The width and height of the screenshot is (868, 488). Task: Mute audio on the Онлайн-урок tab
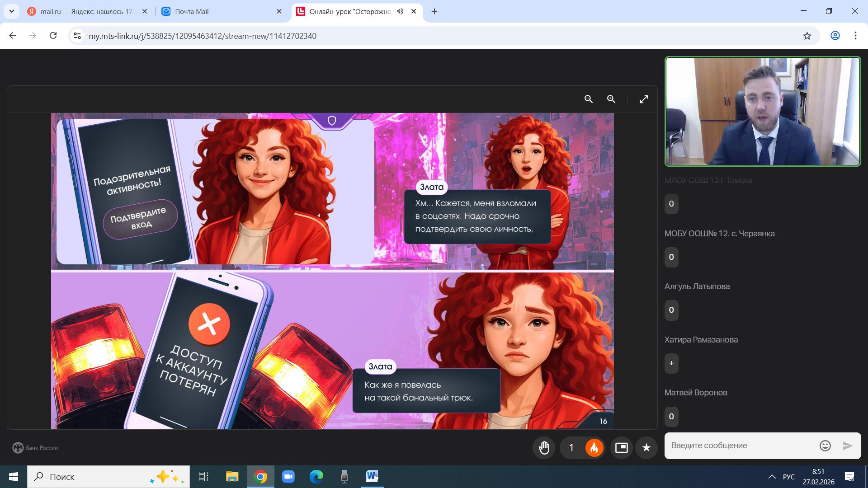point(400,11)
